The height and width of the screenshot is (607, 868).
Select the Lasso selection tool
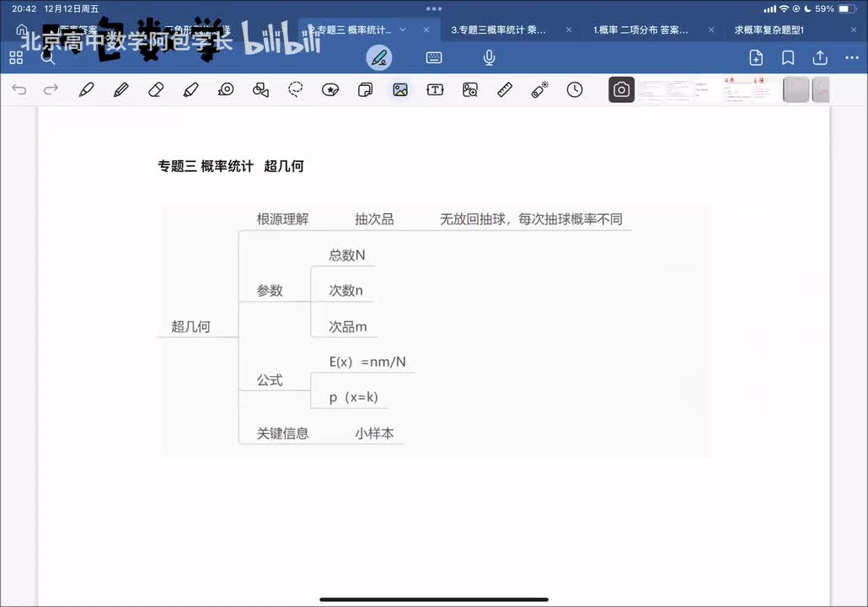click(x=296, y=89)
